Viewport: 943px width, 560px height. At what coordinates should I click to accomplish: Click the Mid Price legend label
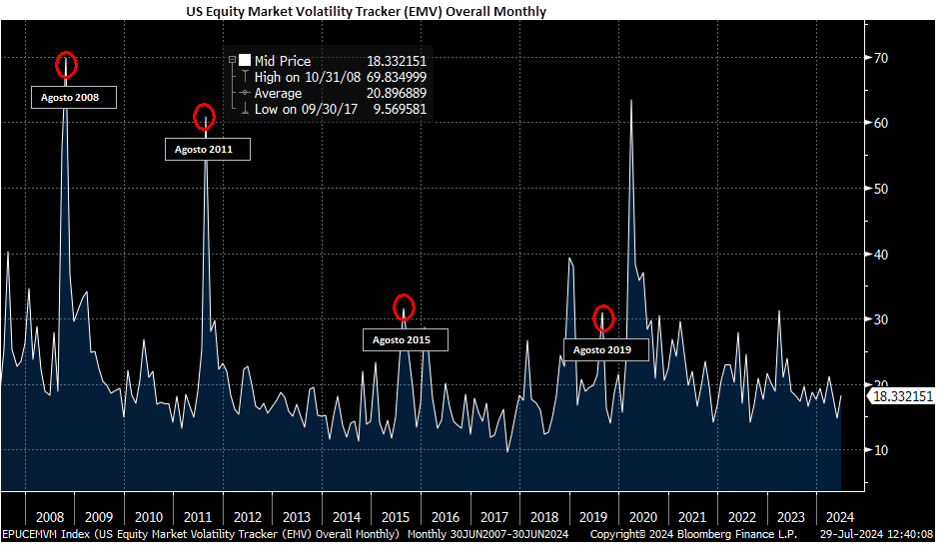click(x=283, y=61)
